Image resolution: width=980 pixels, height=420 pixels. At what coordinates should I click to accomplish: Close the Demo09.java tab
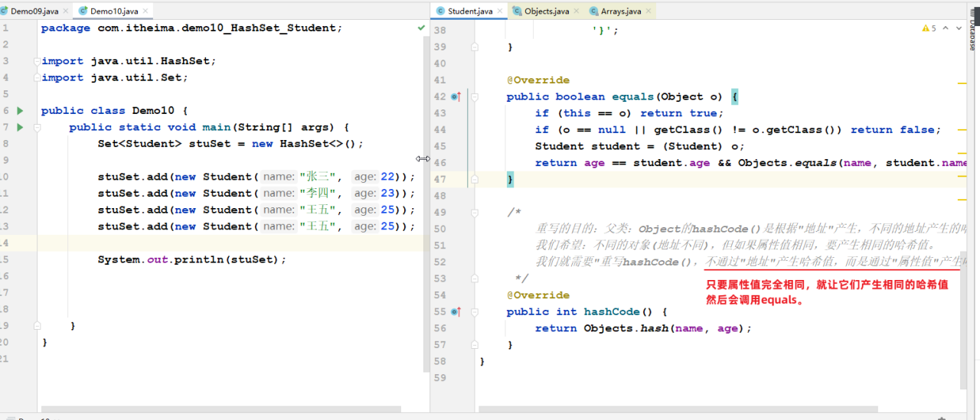pyautogui.click(x=64, y=11)
